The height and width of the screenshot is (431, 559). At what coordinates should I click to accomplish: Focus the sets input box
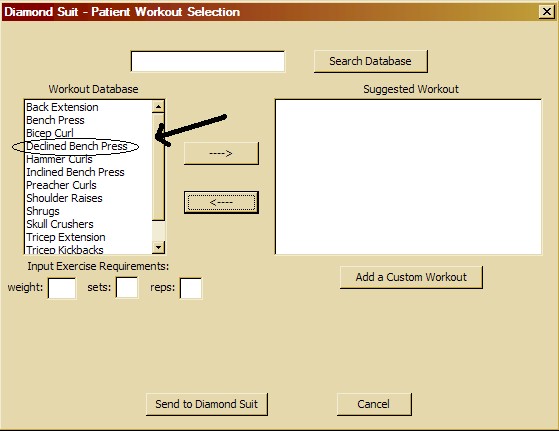(x=127, y=287)
